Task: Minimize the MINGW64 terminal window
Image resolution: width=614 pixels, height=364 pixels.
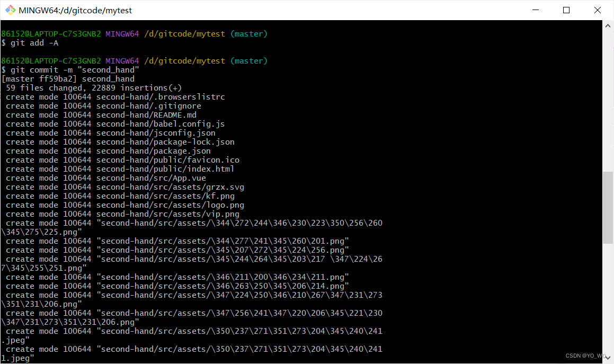Action: [536, 10]
